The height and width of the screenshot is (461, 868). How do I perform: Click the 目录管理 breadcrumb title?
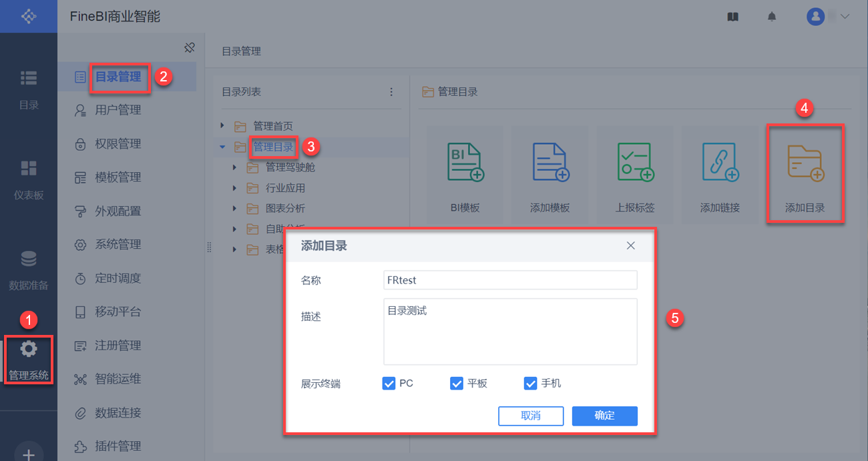click(x=241, y=51)
